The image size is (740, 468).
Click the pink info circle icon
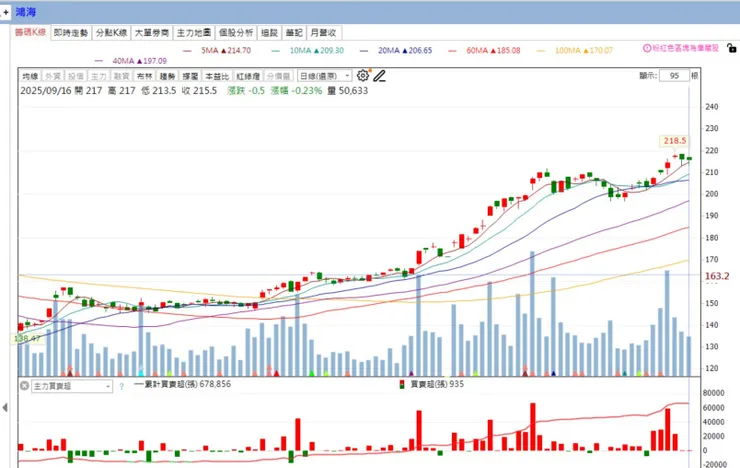click(x=647, y=48)
